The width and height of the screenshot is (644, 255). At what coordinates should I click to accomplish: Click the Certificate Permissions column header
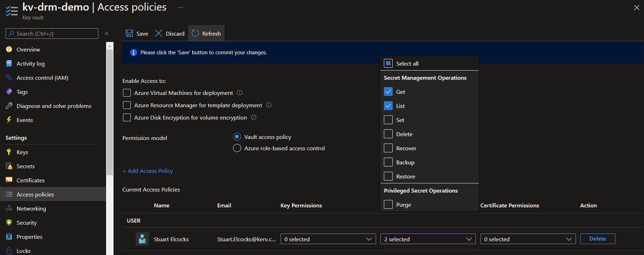pyautogui.click(x=510, y=205)
